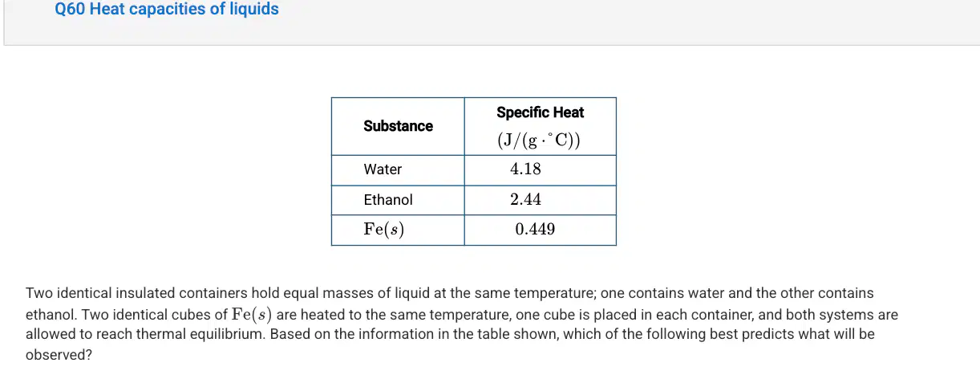Open the Q60 Heat capacities of liquids link
This screenshot has width=980, height=371.
pos(167,10)
